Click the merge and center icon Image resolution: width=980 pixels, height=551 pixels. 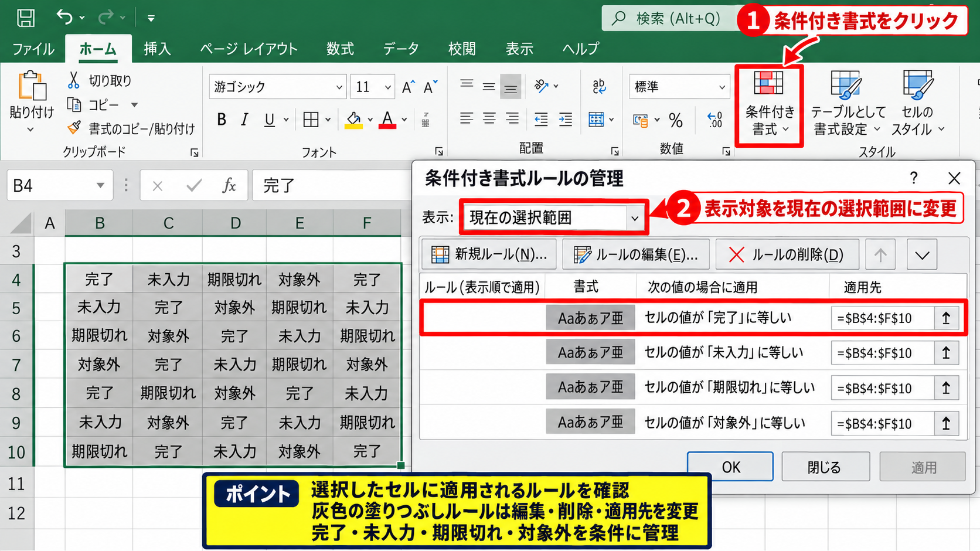tap(596, 120)
